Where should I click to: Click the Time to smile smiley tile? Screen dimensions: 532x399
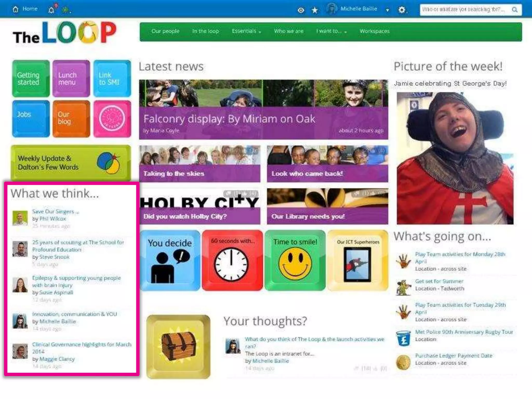pos(295,260)
